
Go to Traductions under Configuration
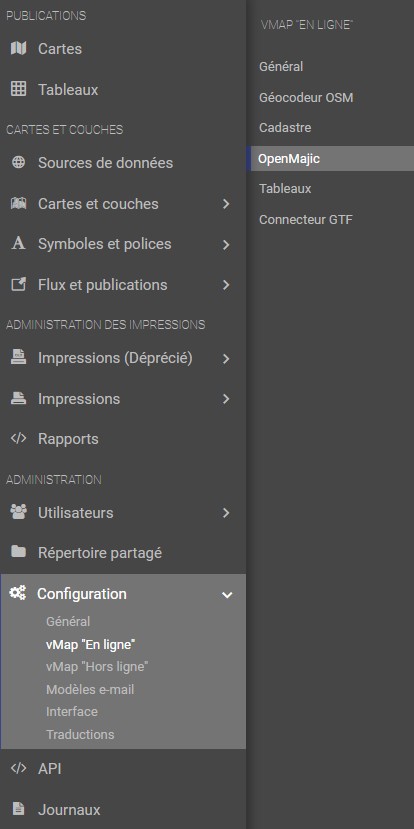[80, 734]
